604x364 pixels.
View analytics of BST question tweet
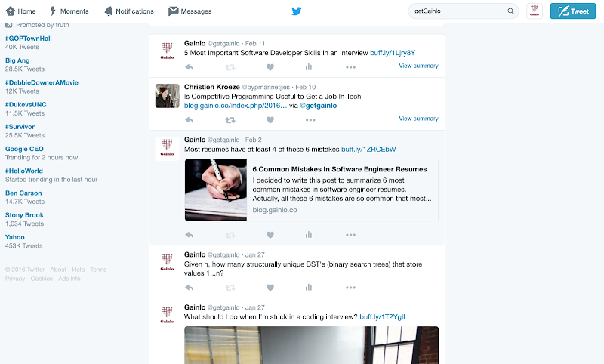point(309,287)
